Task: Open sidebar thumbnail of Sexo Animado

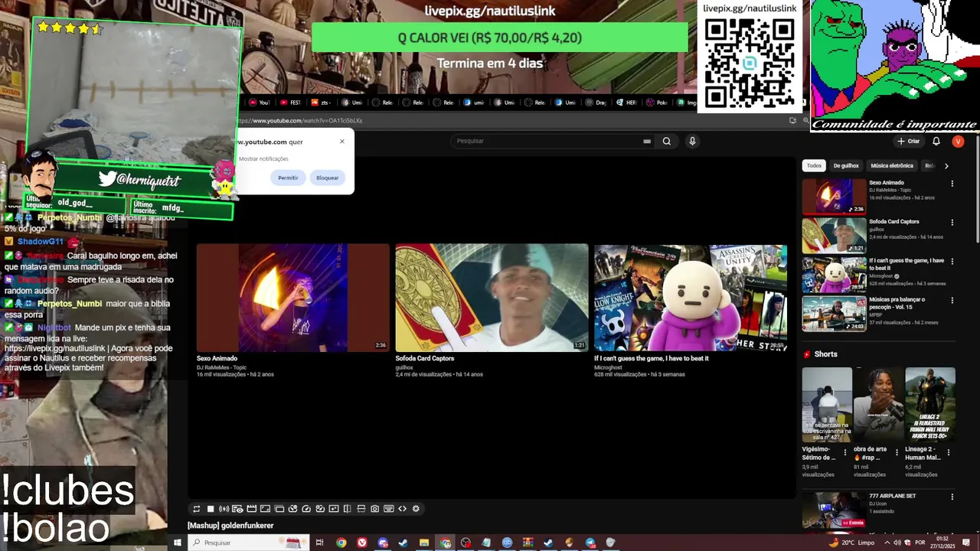Action: click(834, 197)
